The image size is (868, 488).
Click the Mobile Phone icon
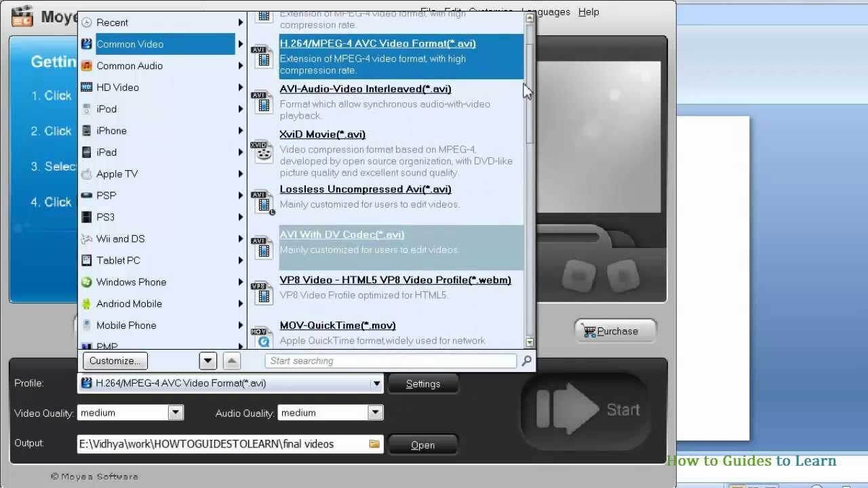click(86, 326)
